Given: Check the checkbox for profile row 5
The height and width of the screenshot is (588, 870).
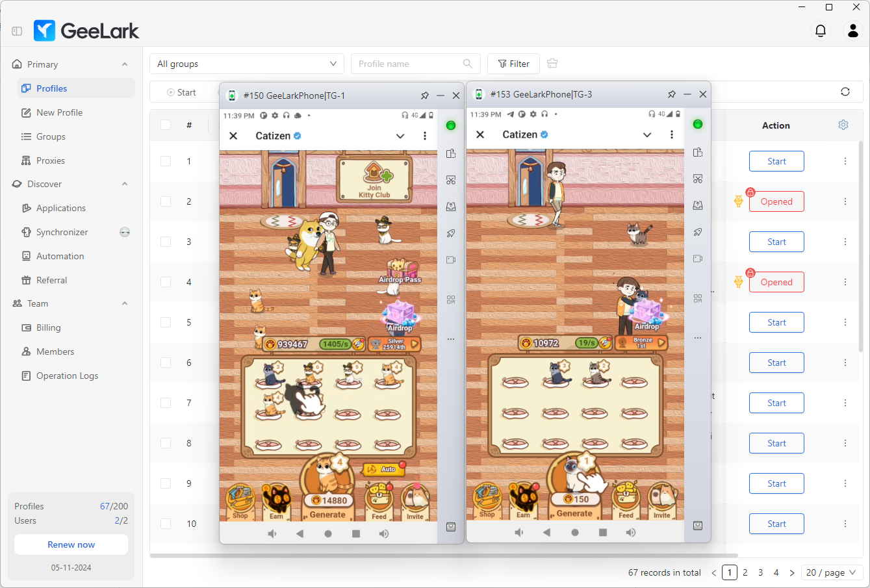Looking at the screenshot, I should pyautogui.click(x=166, y=322).
